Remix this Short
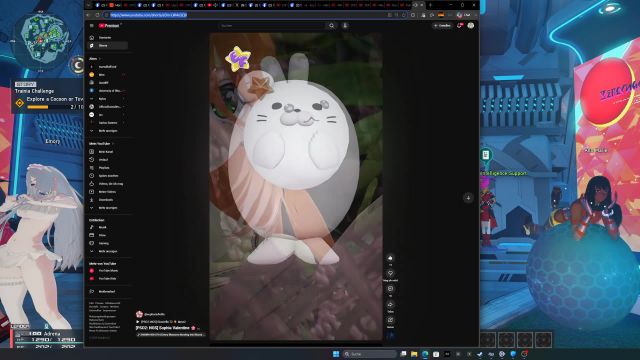 click(x=390, y=320)
